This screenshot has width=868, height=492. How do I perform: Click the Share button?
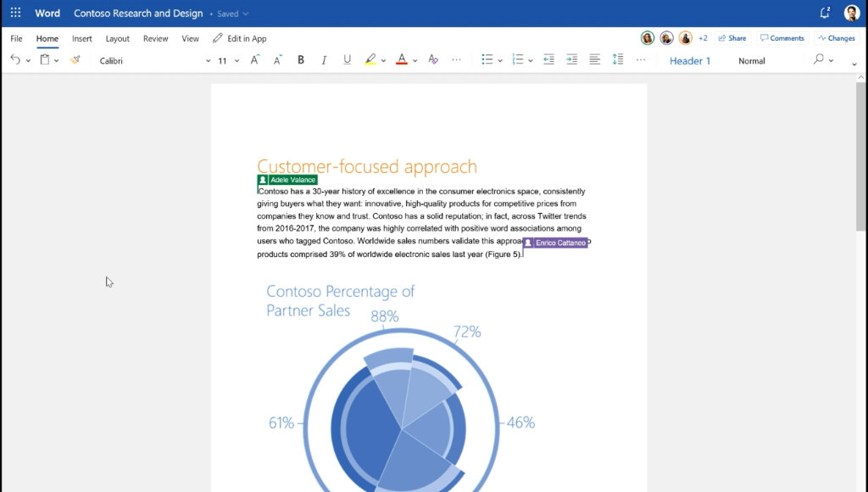(732, 37)
